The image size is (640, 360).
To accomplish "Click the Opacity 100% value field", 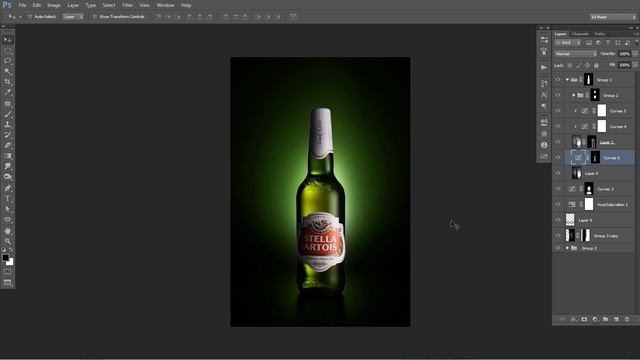I will click(624, 54).
